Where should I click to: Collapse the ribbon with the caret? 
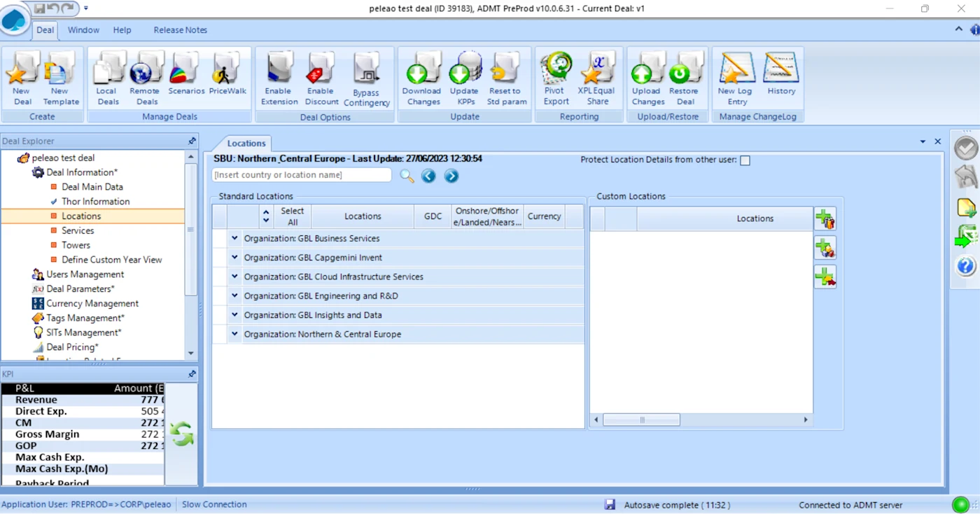click(959, 29)
